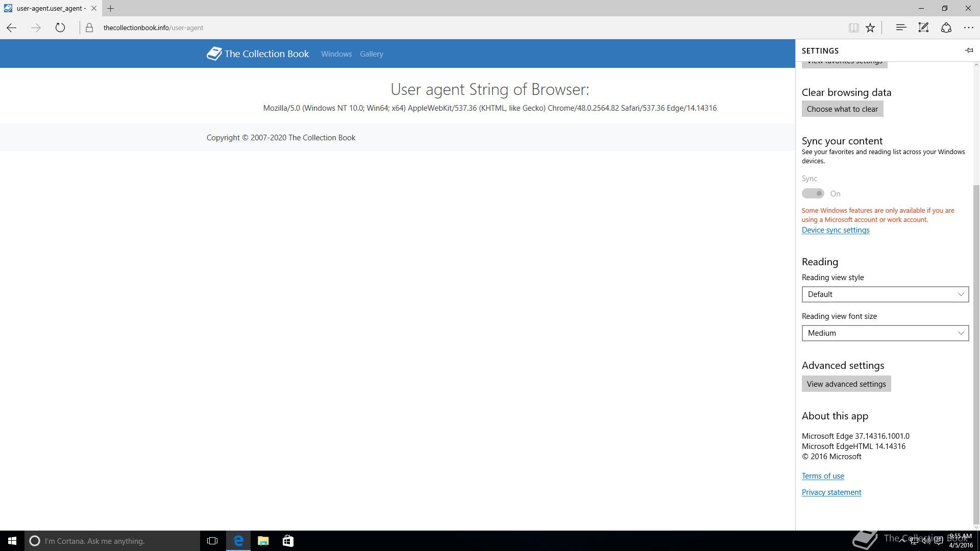
Task: Click View advanced settings button
Action: pyautogui.click(x=846, y=384)
